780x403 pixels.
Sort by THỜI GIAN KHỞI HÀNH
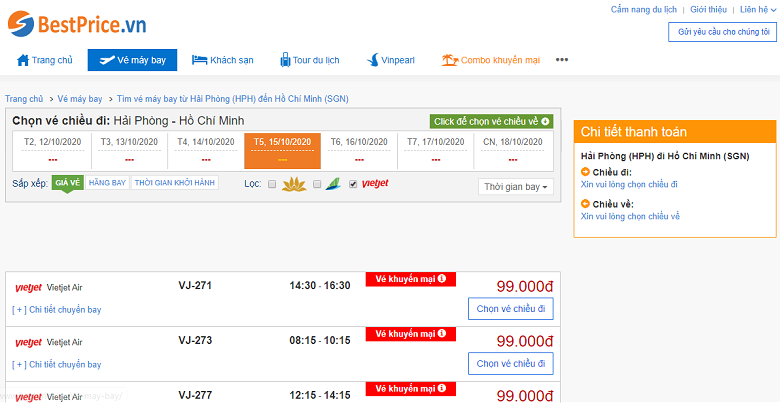[175, 183]
